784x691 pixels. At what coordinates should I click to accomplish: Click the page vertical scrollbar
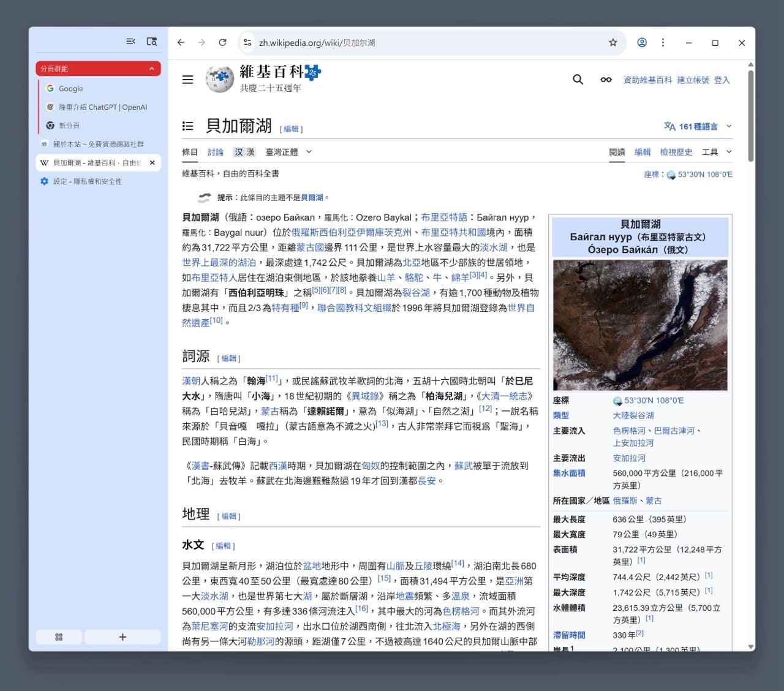tap(751, 116)
